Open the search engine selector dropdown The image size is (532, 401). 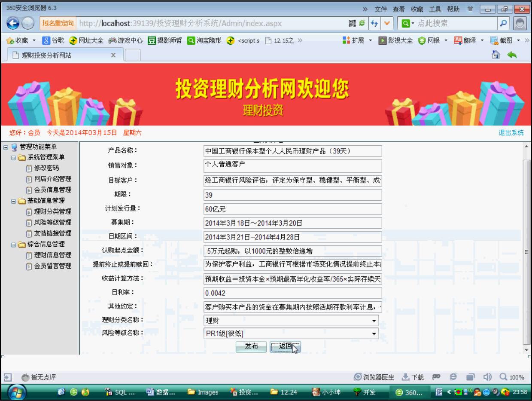pyautogui.click(x=407, y=23)
